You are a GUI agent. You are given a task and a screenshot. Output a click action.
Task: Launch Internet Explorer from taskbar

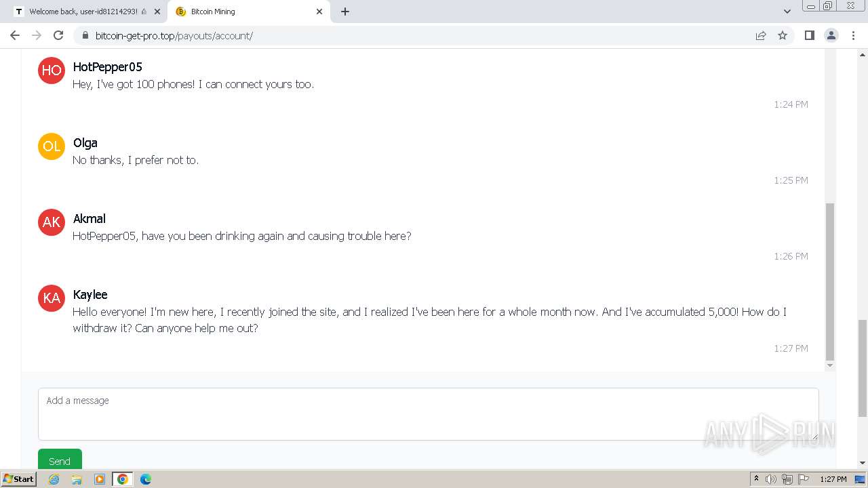pos(54,479)
